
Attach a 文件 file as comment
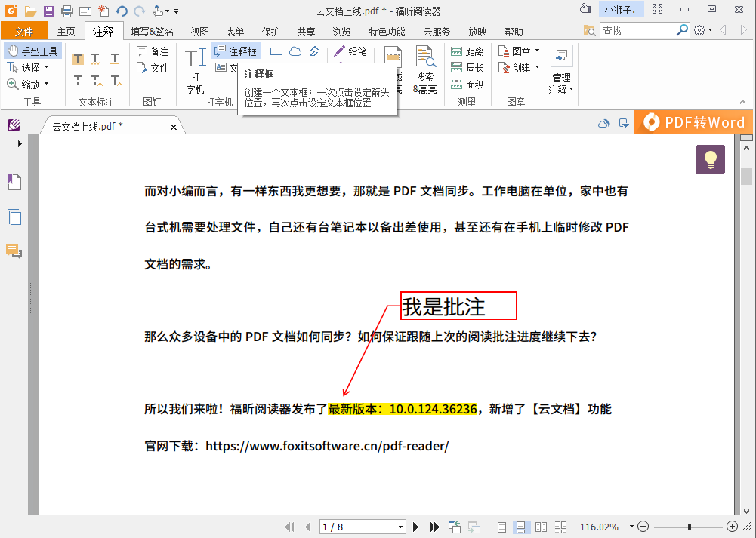(x=153, y=68)
